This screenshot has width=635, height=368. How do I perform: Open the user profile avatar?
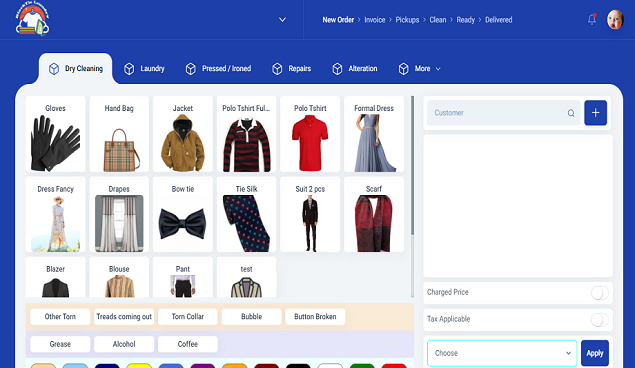pyautogui.click(x=615, y=19)
